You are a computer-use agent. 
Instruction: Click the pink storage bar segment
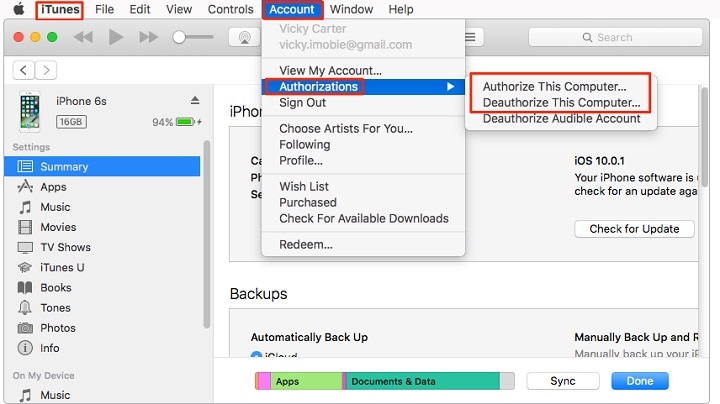click(264, 381)
